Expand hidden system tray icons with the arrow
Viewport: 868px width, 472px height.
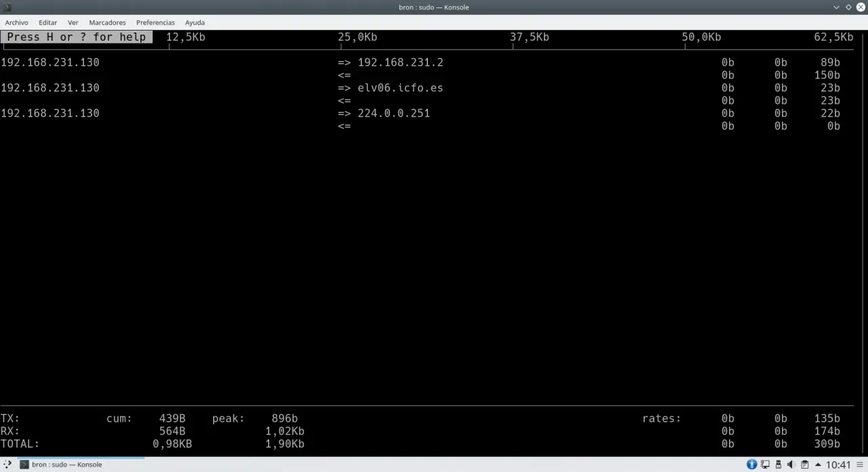click(x=818, y=465)
